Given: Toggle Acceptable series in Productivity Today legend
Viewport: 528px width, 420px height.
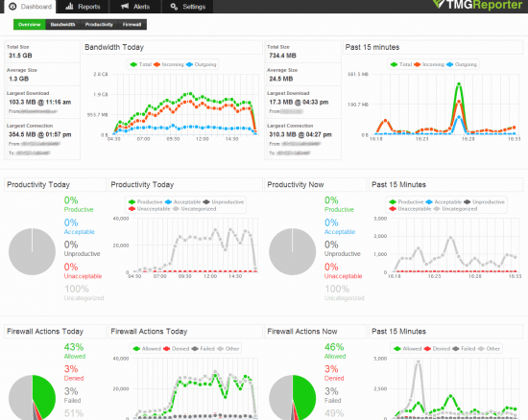Looking at the screenshot, I should point(182,201).
